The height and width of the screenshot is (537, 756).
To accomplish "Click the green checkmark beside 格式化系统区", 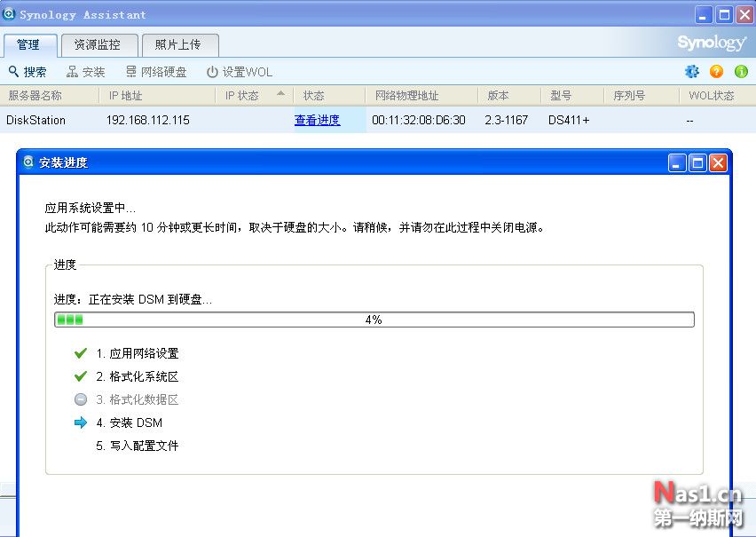I will click(81, 376).
